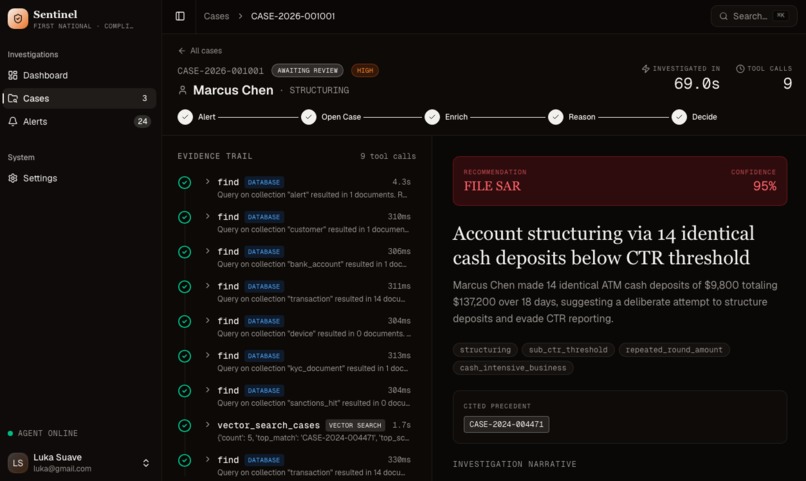This screenshot has width=806, height=481.
Task: Select the Enrich step circle
Action: (432, 117)
